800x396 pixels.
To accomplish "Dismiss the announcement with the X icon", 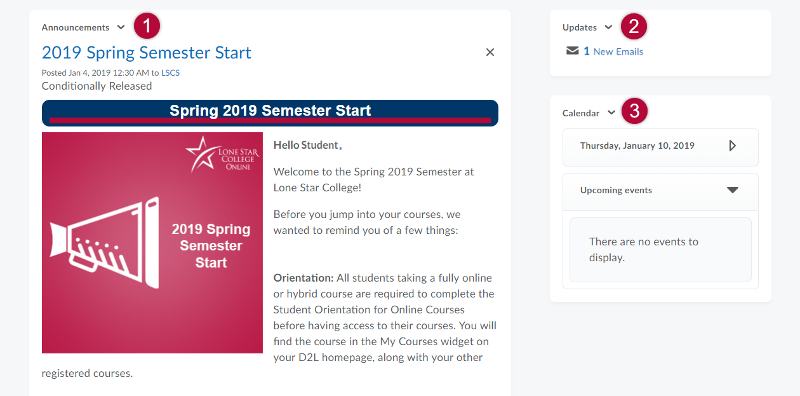I will [490, 52].
